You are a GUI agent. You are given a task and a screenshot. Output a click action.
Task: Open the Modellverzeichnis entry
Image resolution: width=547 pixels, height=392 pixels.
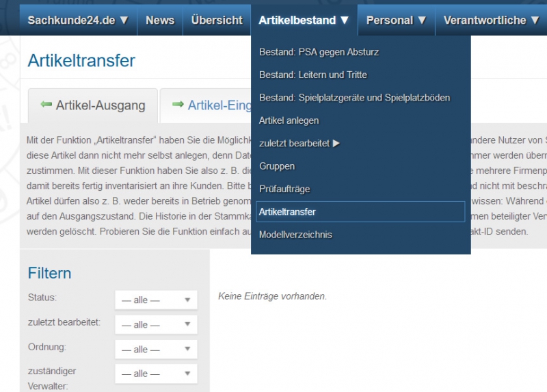[x=295, y=235]
